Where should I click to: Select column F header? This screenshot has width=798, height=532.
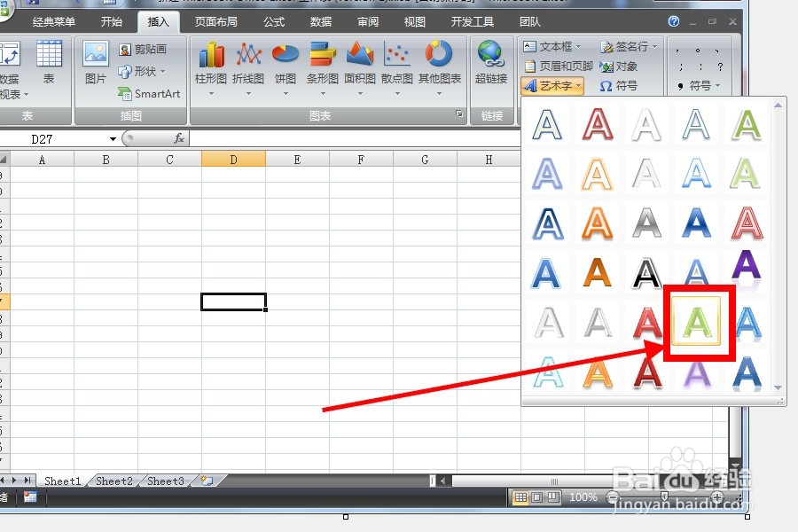tap(361, 160)
